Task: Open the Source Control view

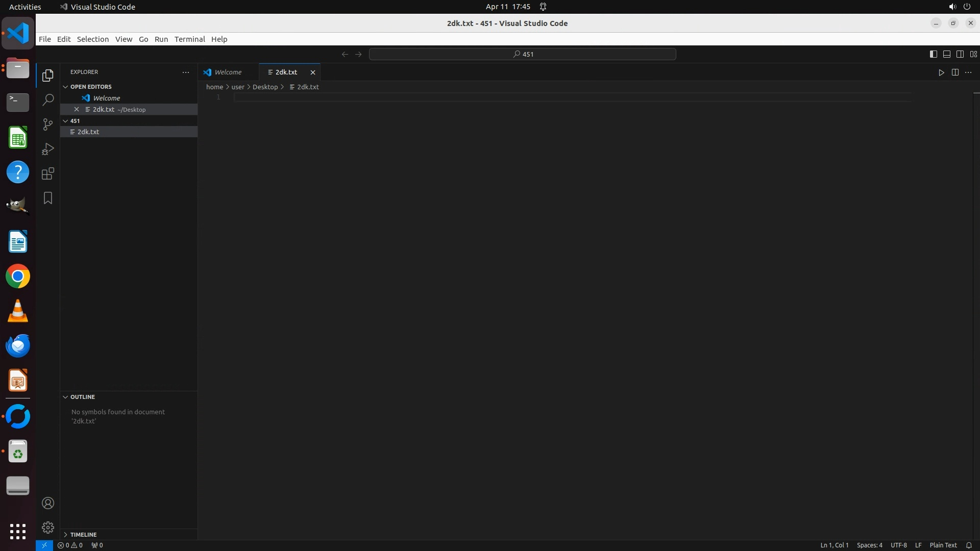Action: (48, 124)
